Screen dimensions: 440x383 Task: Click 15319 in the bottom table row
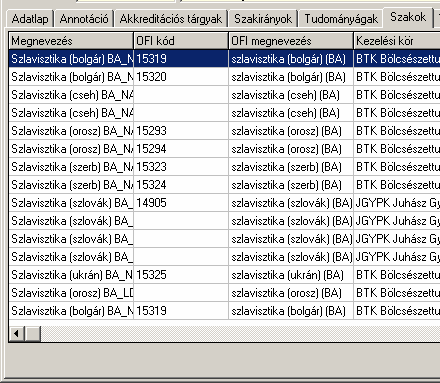[x=181, y=311]
